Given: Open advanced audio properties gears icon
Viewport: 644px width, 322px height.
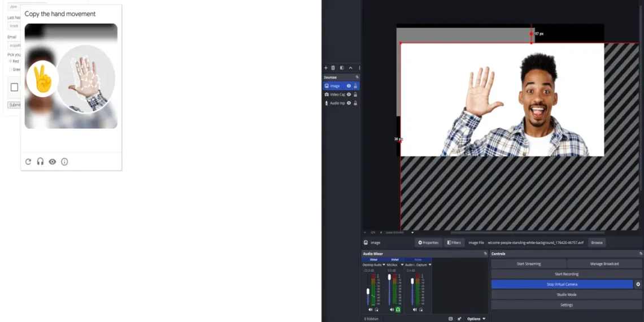Looking at the screenshot, I should pos(460,319).
